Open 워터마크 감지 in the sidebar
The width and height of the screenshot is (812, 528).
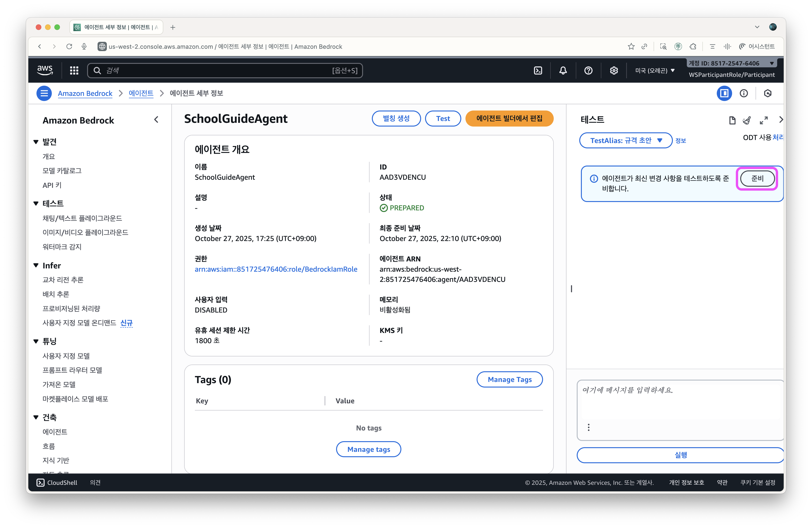62,247
